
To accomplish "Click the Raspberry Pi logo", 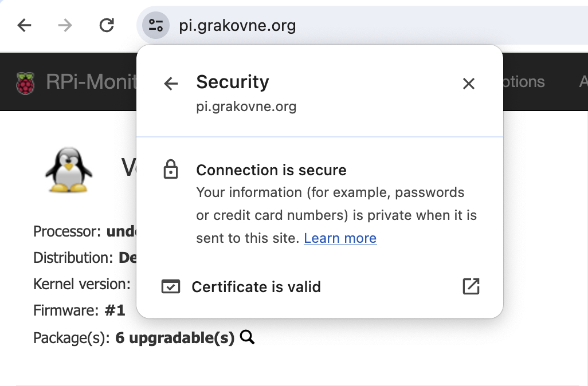I will pos(25,83).
